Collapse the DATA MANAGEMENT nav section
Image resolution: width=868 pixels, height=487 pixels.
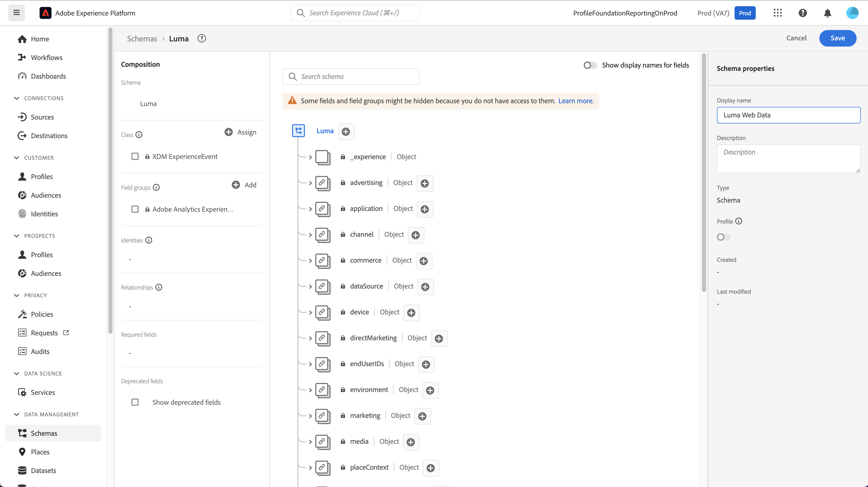(x=17, y=414)
